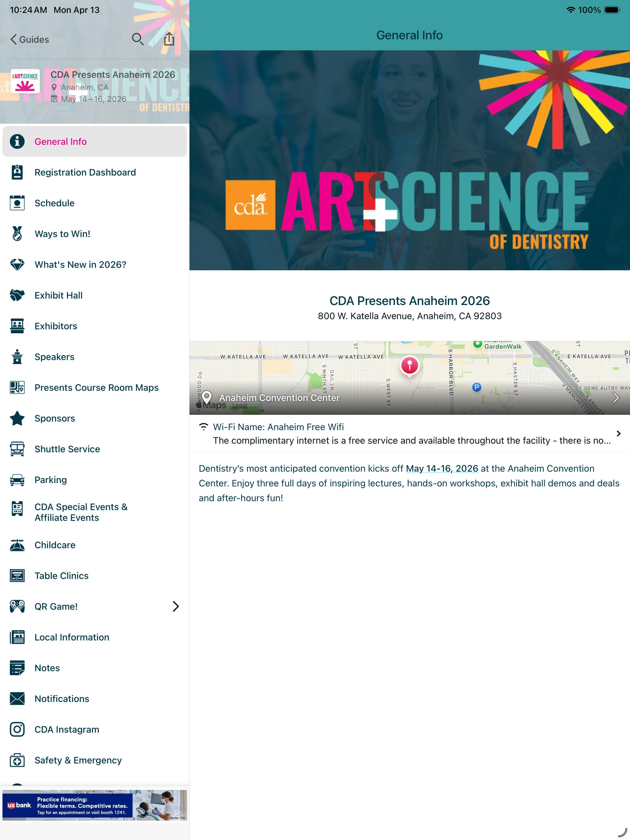Screen dimensions: 630x840
Task: Go back to Guides
Action: coord(30,39)
